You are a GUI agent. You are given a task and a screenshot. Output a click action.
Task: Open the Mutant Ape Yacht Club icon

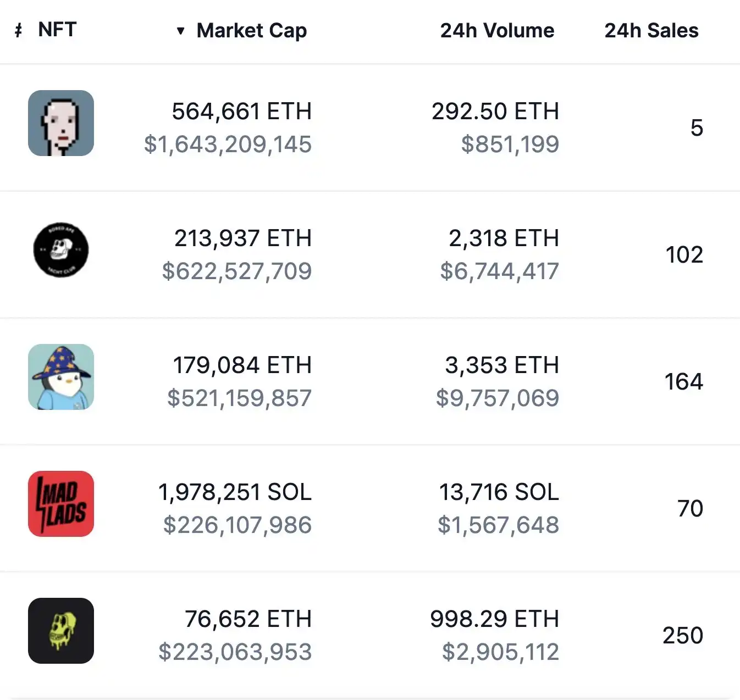(61, 631)
